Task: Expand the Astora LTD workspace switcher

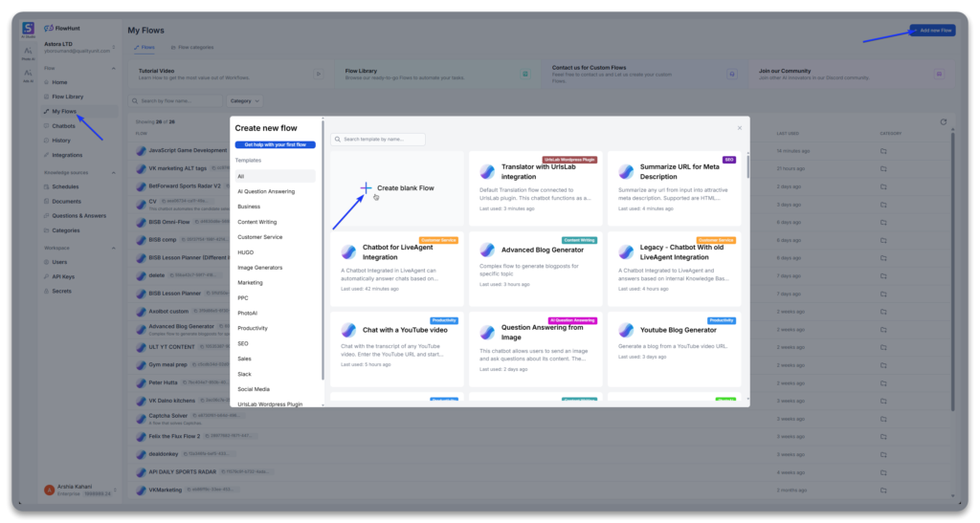Action: click(x=114, y=48)
